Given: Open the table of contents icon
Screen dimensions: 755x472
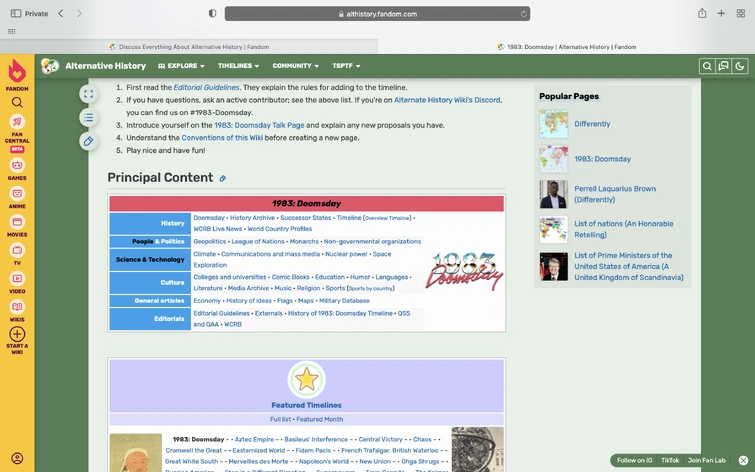Looking at the screenshot, I should [89, 118].
